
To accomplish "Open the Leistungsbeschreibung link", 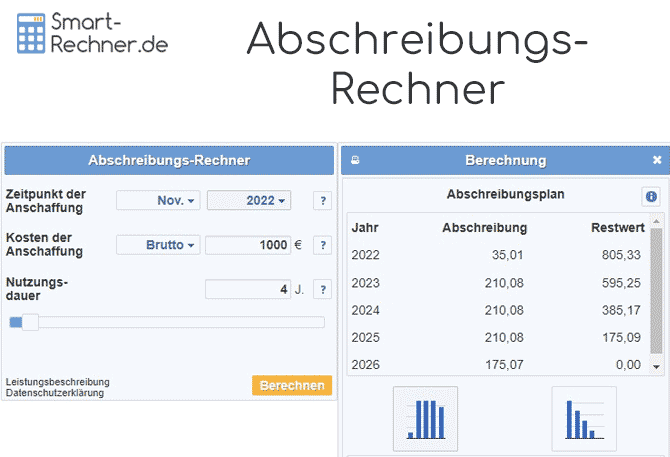I will 58,382.
